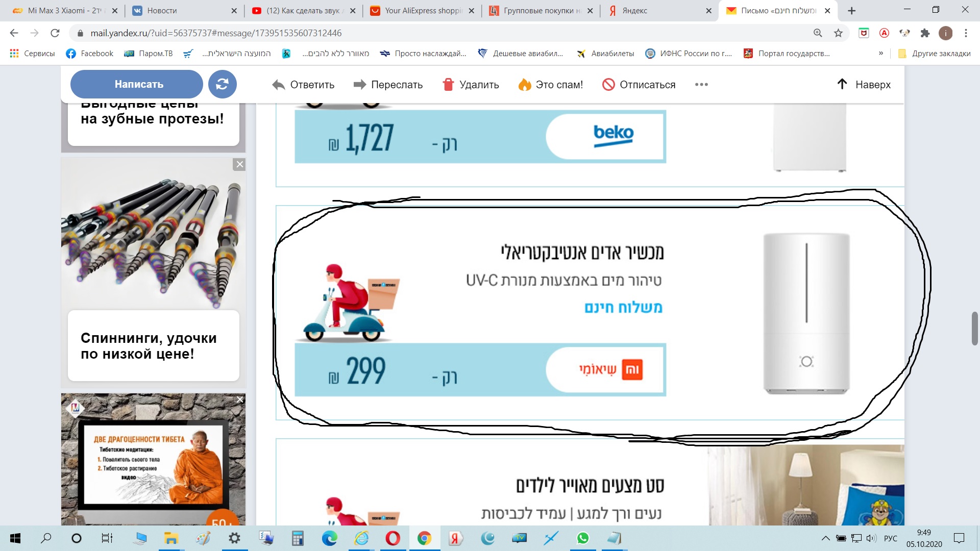This screenshot has width=980, height=551.
Task: Switch to Your AliExpress shopping tab
Action: coord(422,11)
